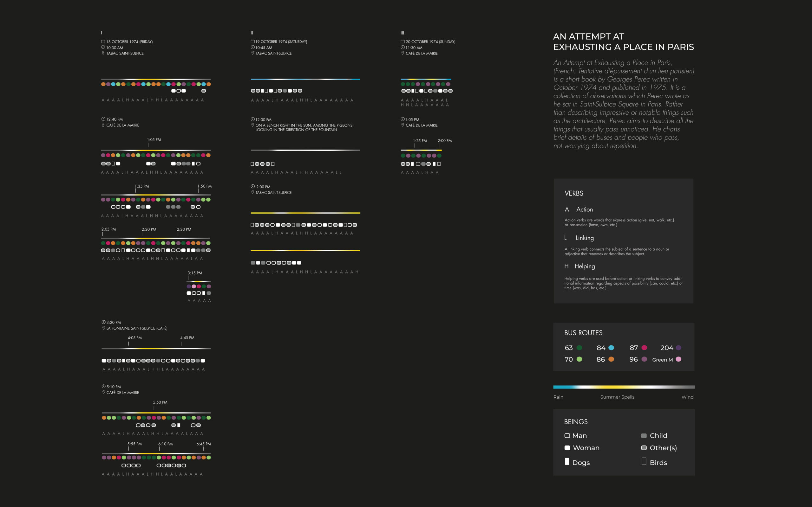
Task: Click the Woman icon in Beings legend
Action: tap(567, 448)
